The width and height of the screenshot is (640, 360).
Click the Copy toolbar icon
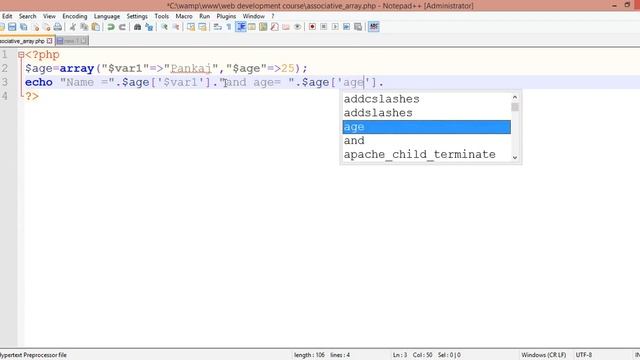coord(84,27)
